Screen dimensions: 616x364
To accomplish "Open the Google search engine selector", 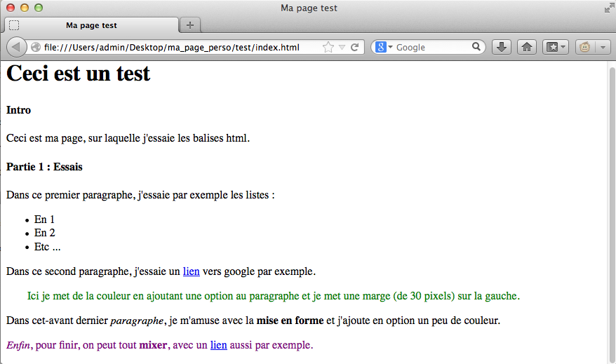I will (384, 47).
